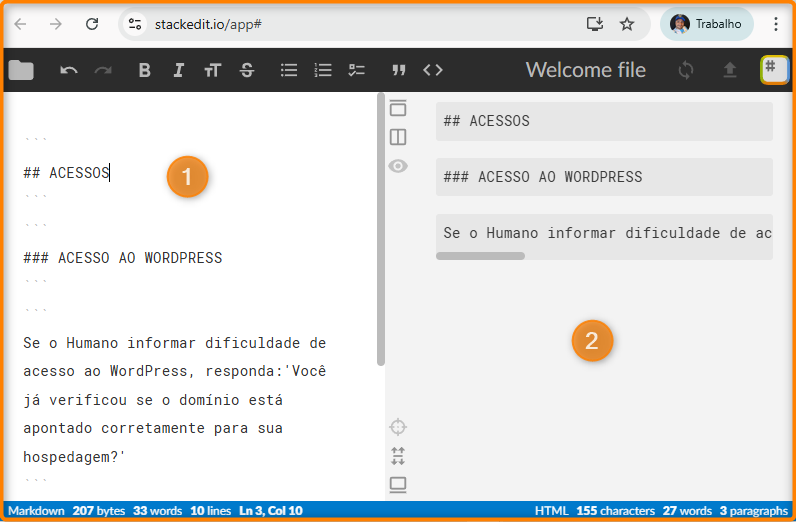Toggle scroll sync between editor and preview
Viewport: 796px width, 522px height.
point(398,457)
